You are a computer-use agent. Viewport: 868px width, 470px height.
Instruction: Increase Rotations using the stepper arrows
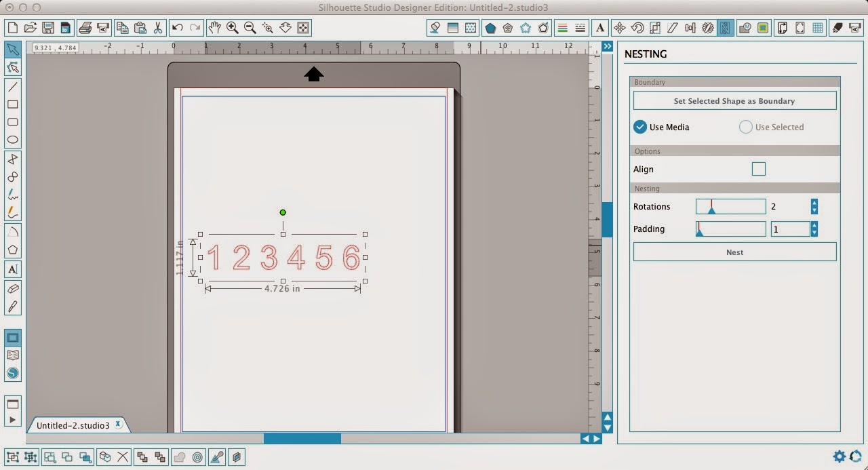(813, 203)
